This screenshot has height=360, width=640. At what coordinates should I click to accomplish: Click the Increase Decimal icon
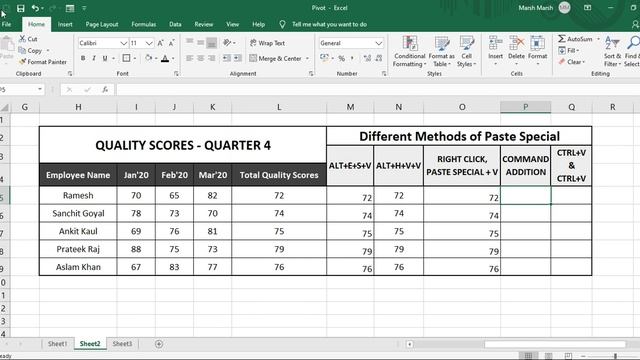[367, 58]
